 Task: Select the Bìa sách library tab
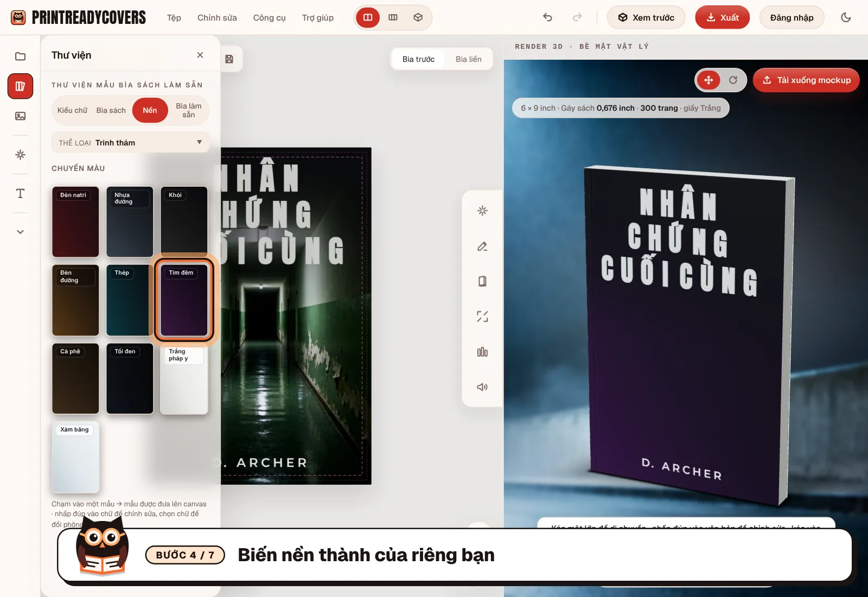pos(111,110)
